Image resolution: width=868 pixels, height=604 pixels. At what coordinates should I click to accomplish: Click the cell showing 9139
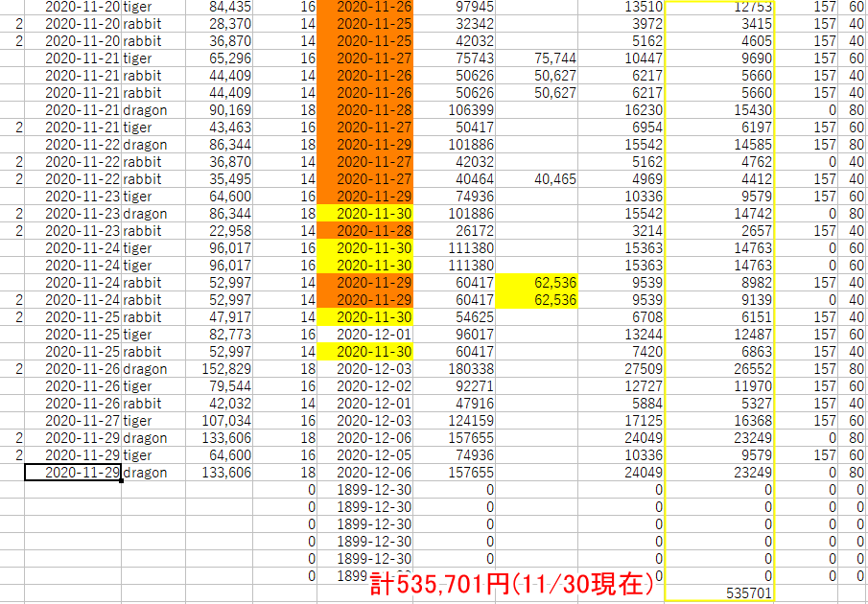[x=719, y=300]
